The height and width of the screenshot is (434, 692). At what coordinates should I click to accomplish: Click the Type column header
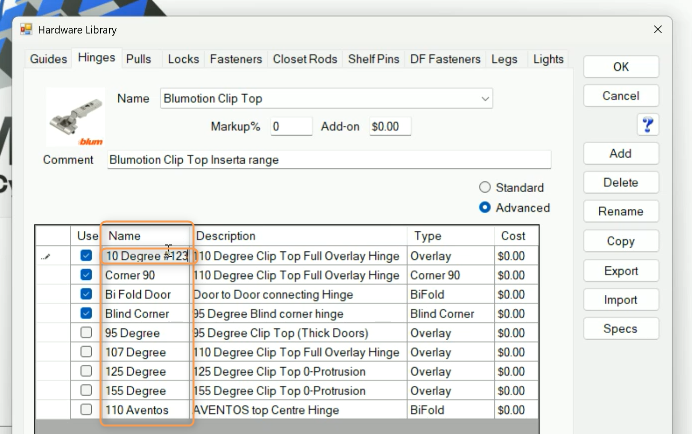click(451, 236)
